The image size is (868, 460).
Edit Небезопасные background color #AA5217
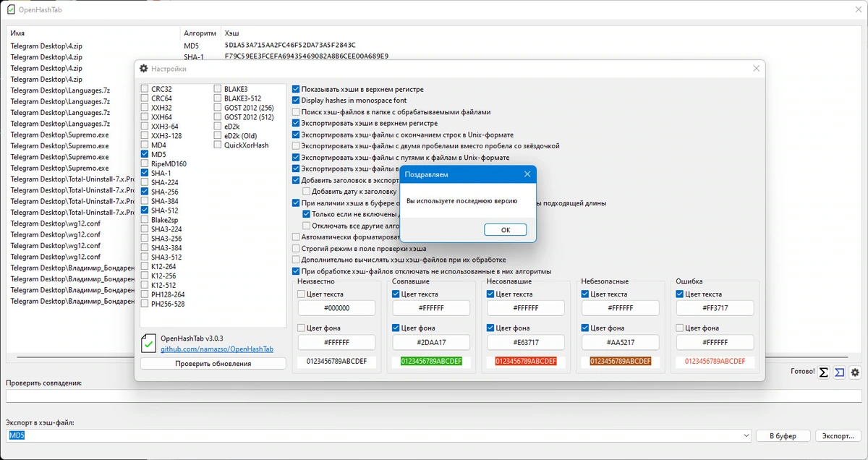pyautogui.click(x=621, y=342)
